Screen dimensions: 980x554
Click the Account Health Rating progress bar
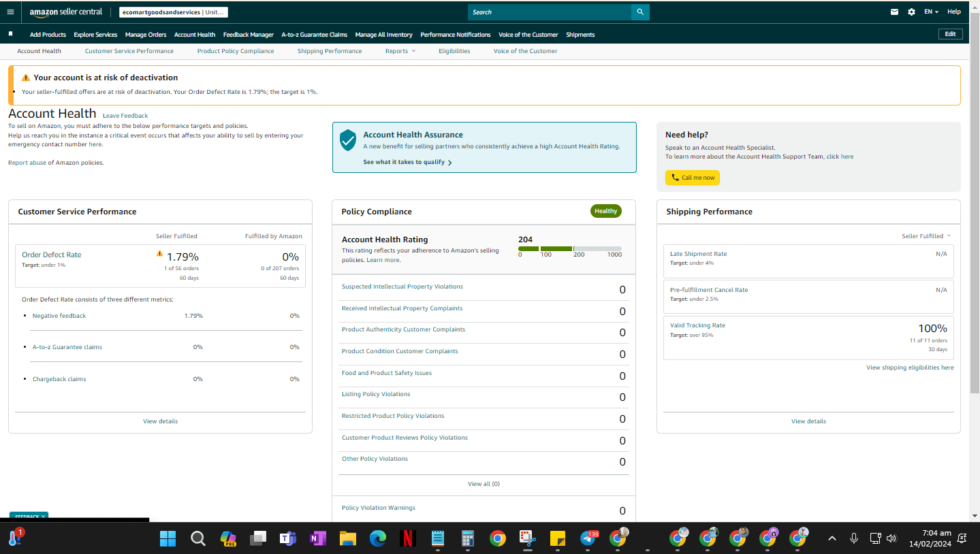[x=570, y=248]
